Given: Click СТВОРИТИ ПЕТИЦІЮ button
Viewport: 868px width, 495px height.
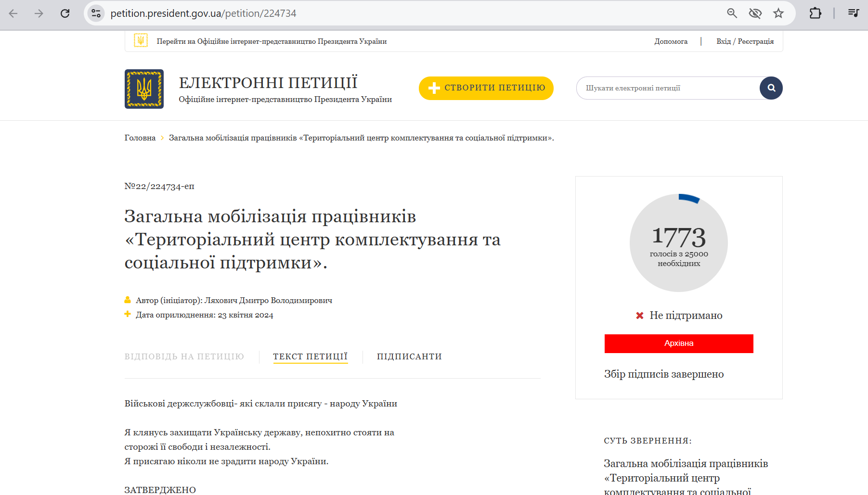Looking at the screenshot, I should pyautogui.click(x=486, y=88).
